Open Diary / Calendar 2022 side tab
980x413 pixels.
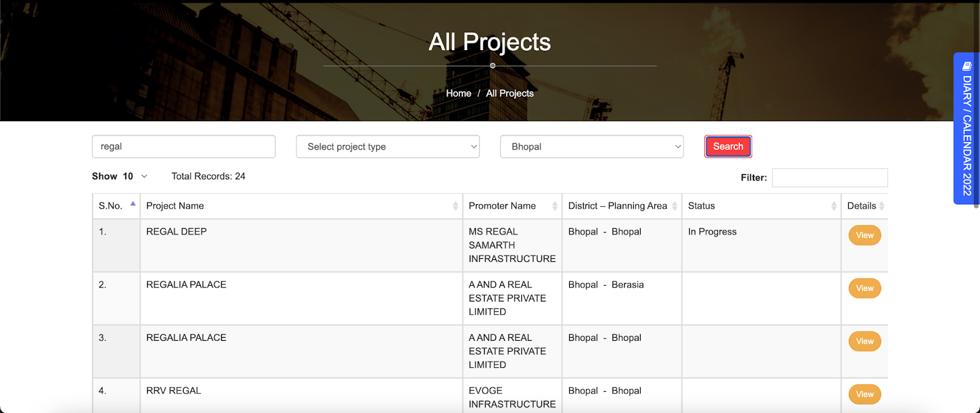point(967,135)
